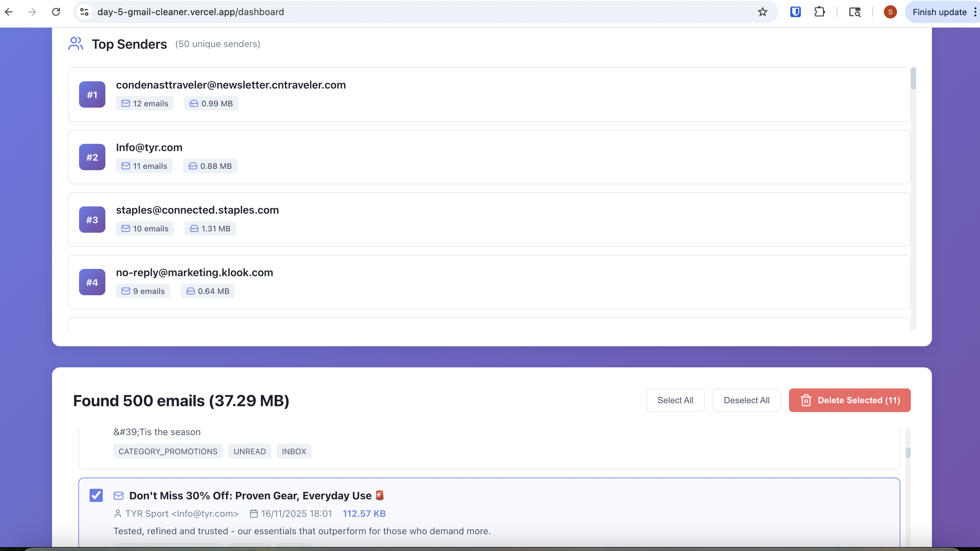Click the browser forward arrow
Viewport: 980px width, 551px height.
coord(32,12)
